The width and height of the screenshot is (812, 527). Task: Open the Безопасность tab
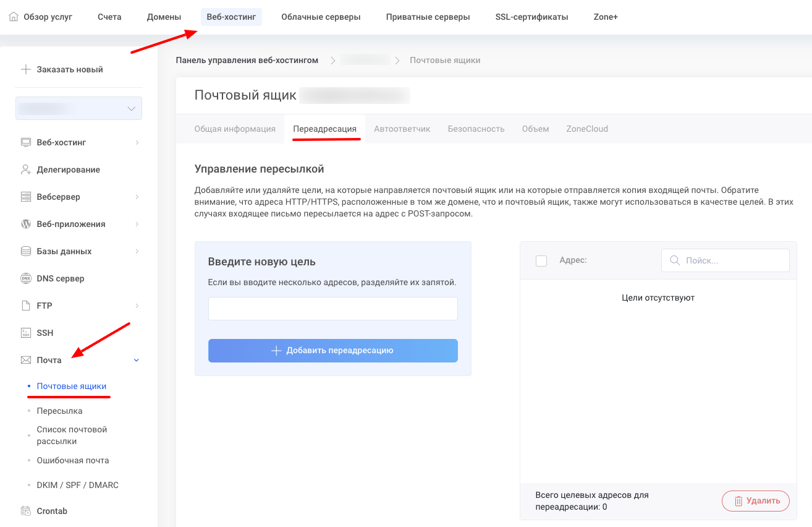(476, 129)
